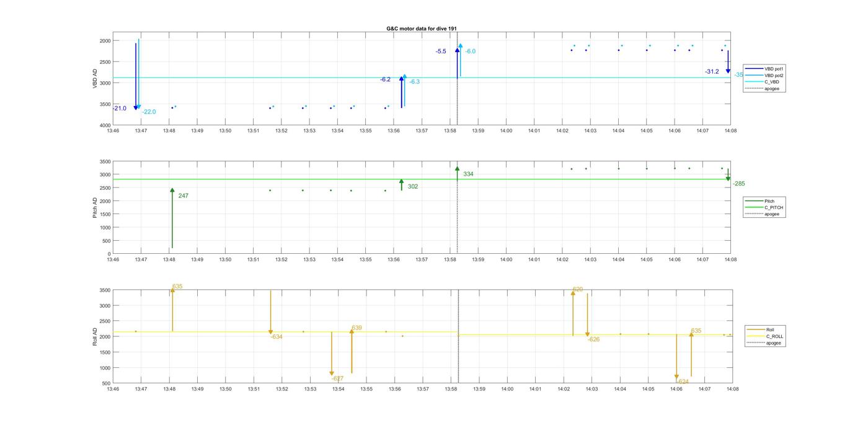Select 'Pitch' legend entry
868x430 pixels.
pyautogui.click(x=769, y=201)
